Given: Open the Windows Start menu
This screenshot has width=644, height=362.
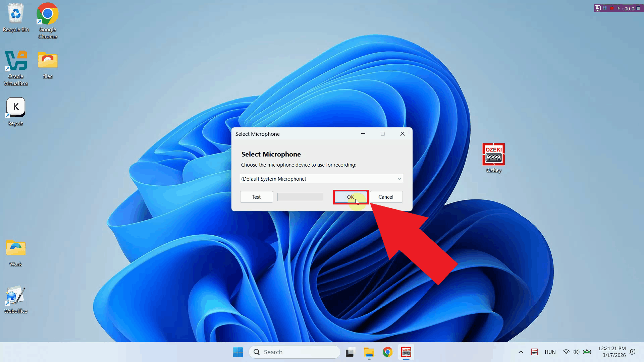Looking at the screenshot, I should [238, 352].
